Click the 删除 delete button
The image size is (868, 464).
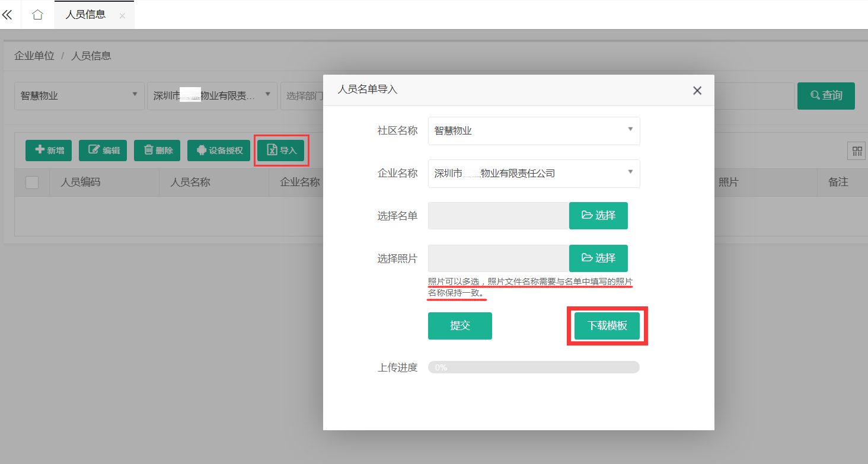coord(157,151)
